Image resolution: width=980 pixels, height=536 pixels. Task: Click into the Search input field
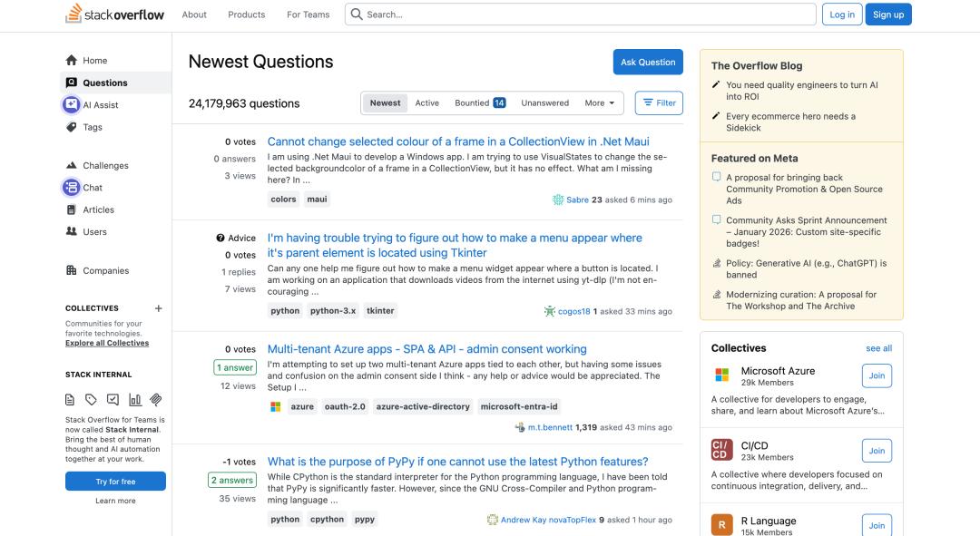pos(581,15)
